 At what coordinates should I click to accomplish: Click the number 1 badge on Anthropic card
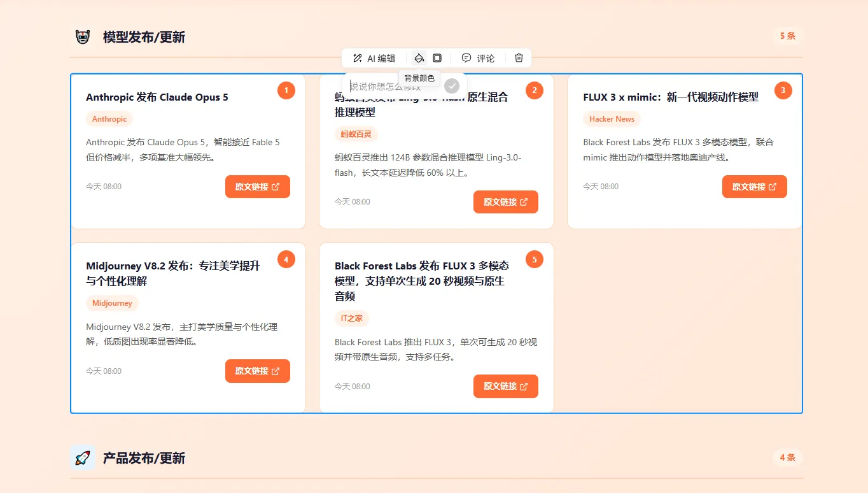click(x=286, y=90)
